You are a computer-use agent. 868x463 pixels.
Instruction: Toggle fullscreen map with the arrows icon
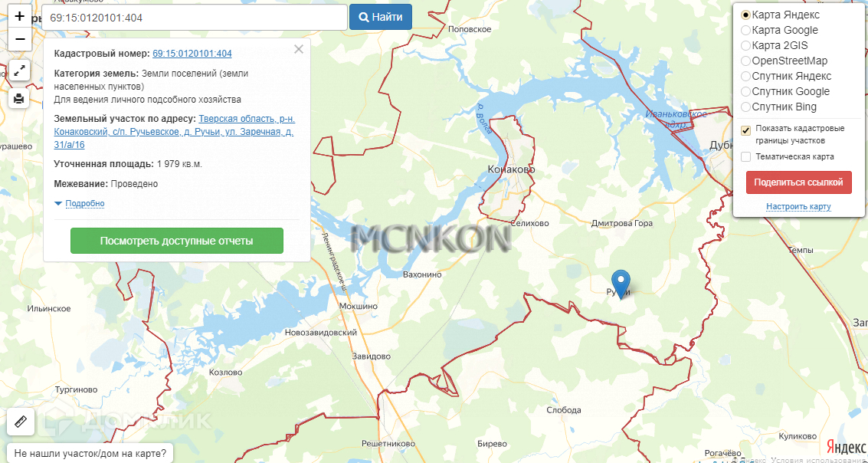(x=19, y=71)
